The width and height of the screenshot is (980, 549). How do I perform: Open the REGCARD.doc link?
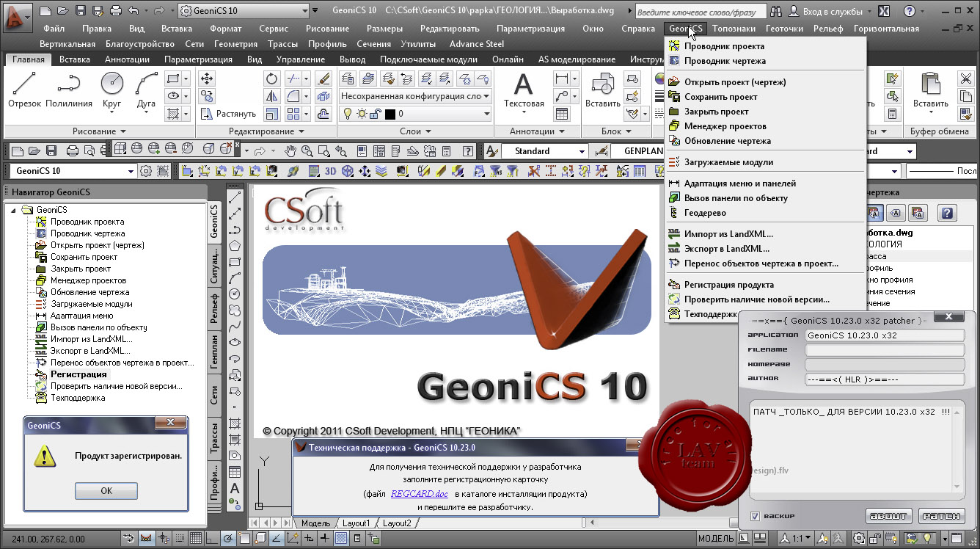click(x=419, y=494)
